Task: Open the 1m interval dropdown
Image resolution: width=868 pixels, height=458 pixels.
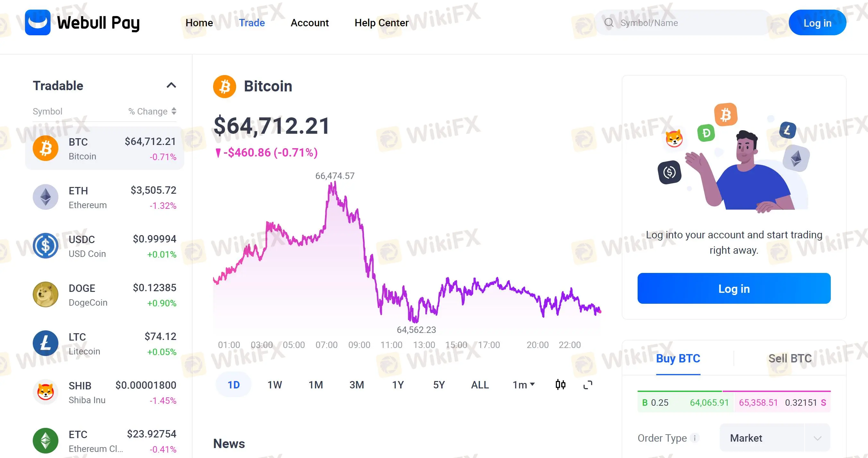Action: [x=523, y=385]
